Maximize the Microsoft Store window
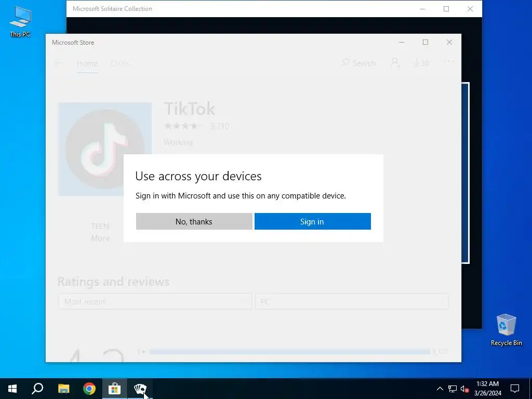532x399 pixels. click(x=425, y=43)
